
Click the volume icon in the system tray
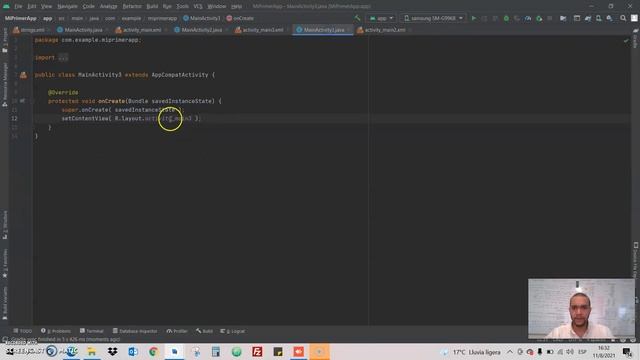570,352
